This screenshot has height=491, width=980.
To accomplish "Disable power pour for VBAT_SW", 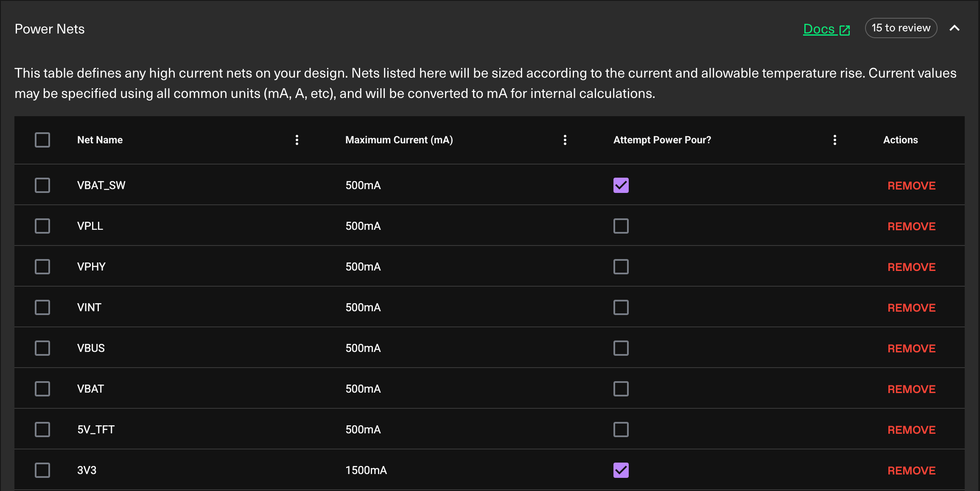I will pos(621,185).
